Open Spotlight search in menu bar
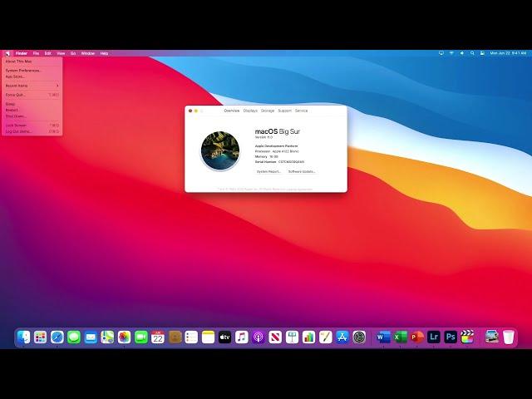Viewport: 532px width, 399px height. 472,53
